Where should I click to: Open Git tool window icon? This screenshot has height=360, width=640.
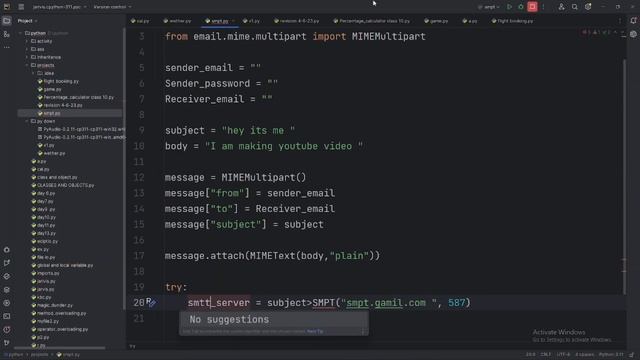pos(7,343)
